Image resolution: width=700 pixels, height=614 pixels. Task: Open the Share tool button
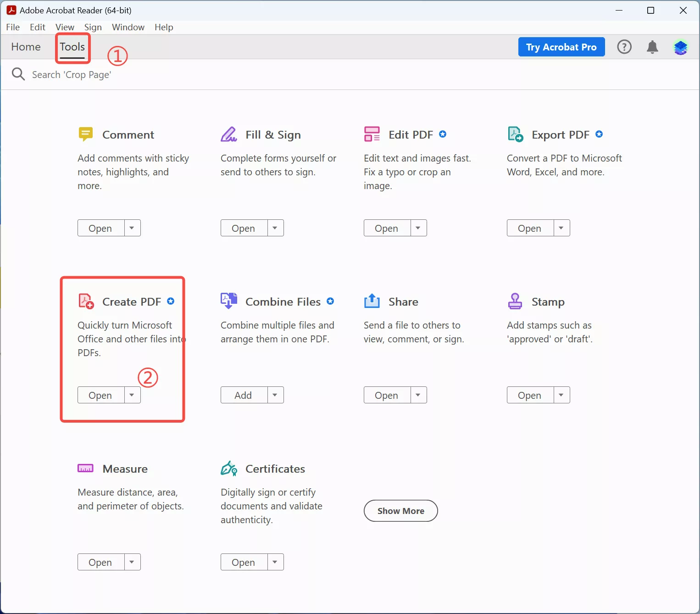(x=387, y=395)
